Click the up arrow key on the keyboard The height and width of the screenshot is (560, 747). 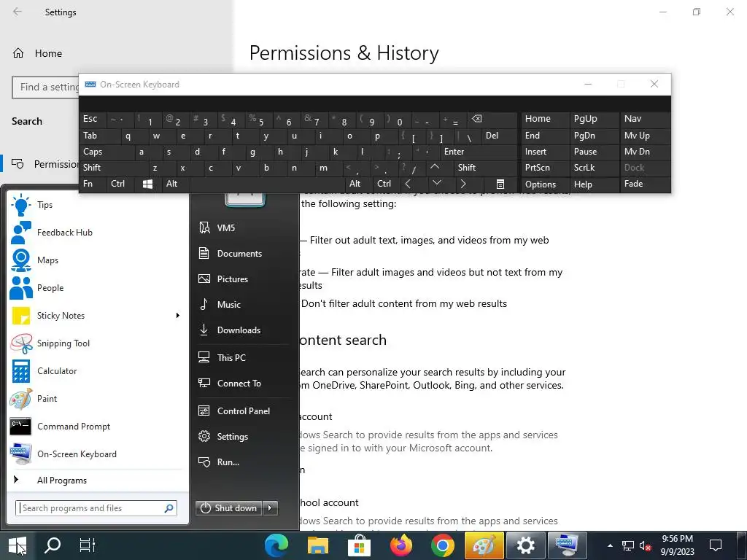[435, 168]
